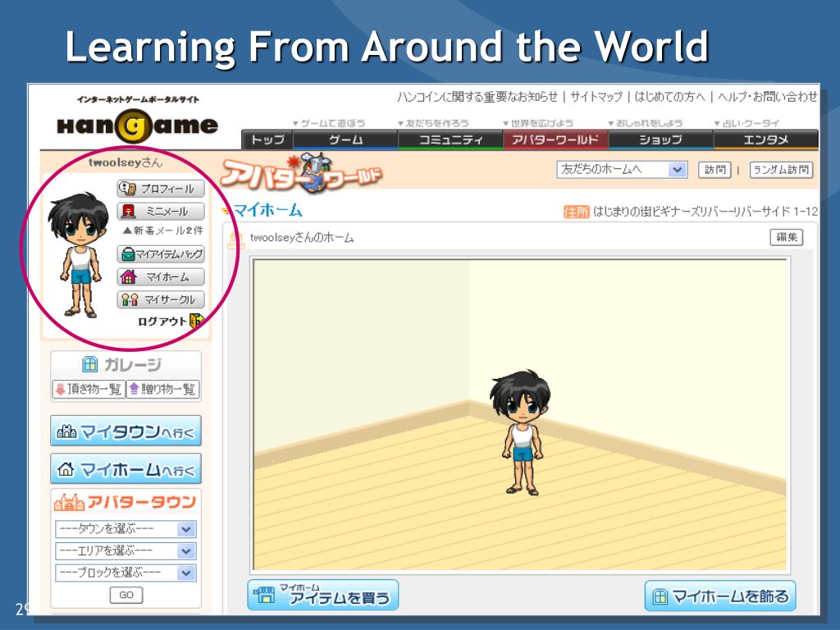Click マイホーム アイテムを買う button
Image resolution: width=840 pixels, height=630 pixels.
click(323, 595)
